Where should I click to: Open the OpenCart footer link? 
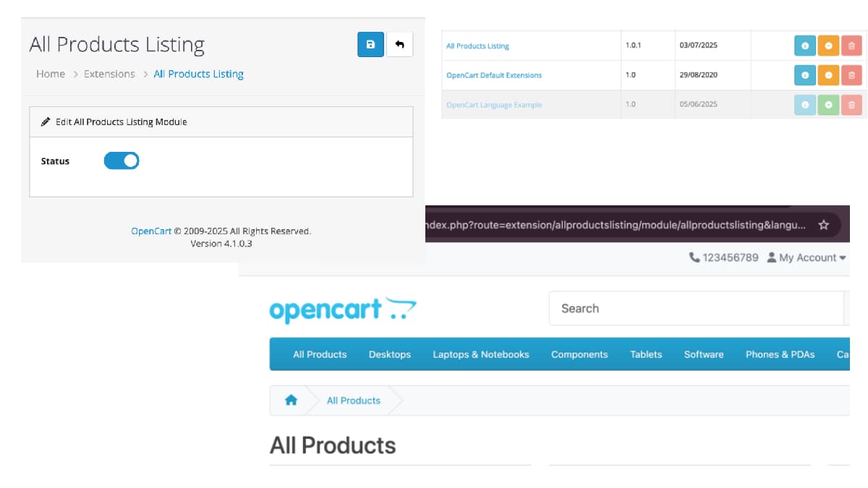(151, 231)
